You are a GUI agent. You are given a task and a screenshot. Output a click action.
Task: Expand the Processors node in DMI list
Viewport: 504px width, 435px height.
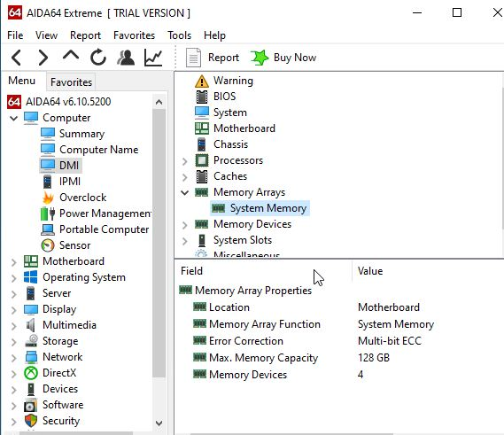[185, 161]
